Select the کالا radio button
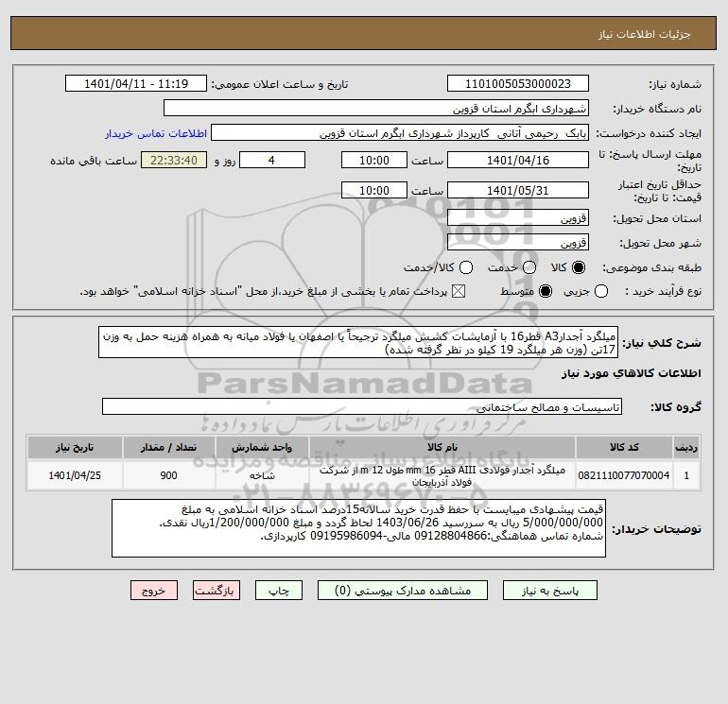 tap(579, 267)
